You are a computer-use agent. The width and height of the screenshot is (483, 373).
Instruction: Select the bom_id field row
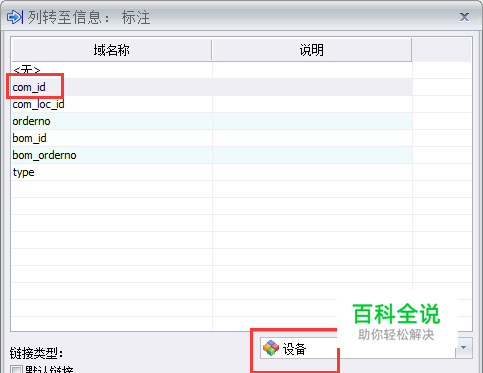coord(212,138)
